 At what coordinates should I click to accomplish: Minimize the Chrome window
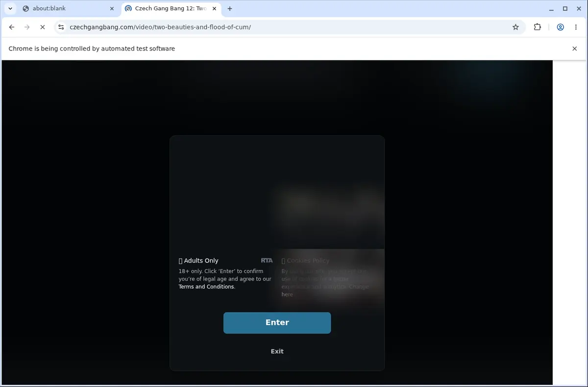tap(552, 8)
